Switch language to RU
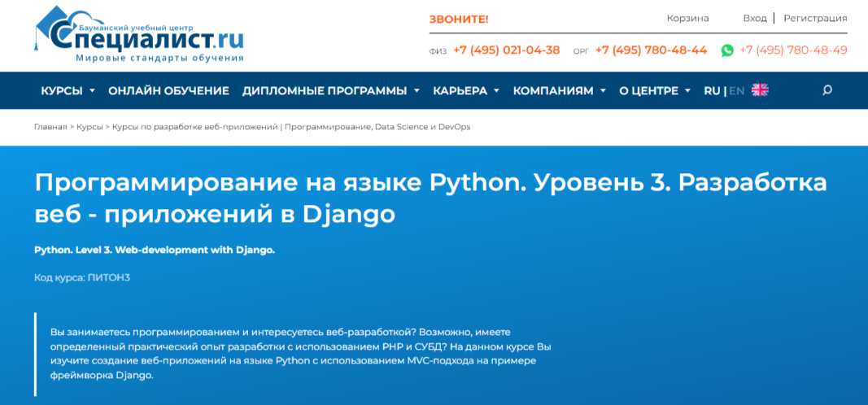 click(711, 91)
